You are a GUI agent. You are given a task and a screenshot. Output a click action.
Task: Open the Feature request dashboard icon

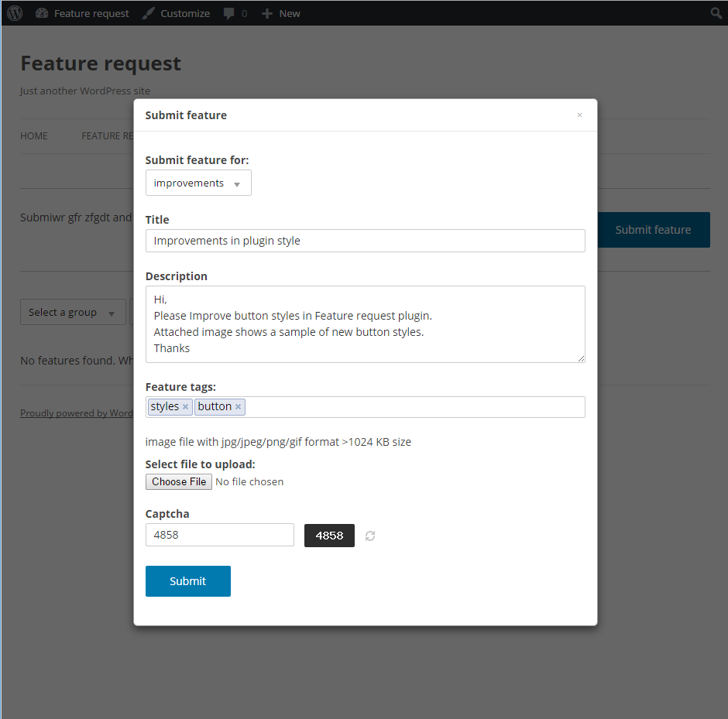(x=42, y=13)
